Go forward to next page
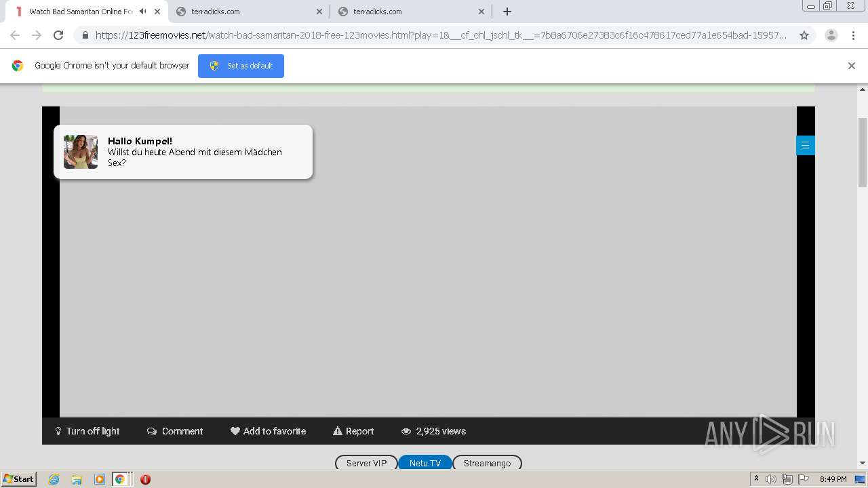Image resolution: width=868 pixels, height=488 pixels. 37,35
